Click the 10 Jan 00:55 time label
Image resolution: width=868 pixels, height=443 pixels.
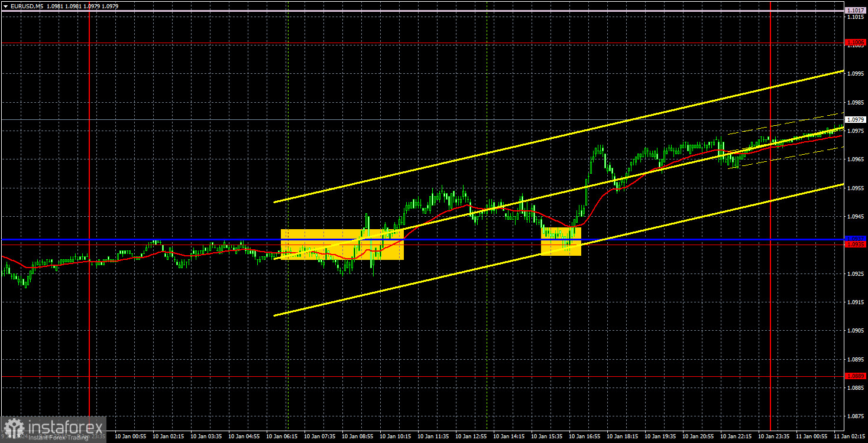pos(130,437)
